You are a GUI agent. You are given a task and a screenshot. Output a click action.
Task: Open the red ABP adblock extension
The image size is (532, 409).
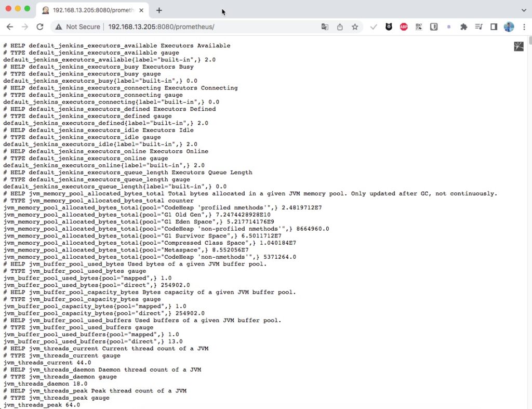pos(404,27)
